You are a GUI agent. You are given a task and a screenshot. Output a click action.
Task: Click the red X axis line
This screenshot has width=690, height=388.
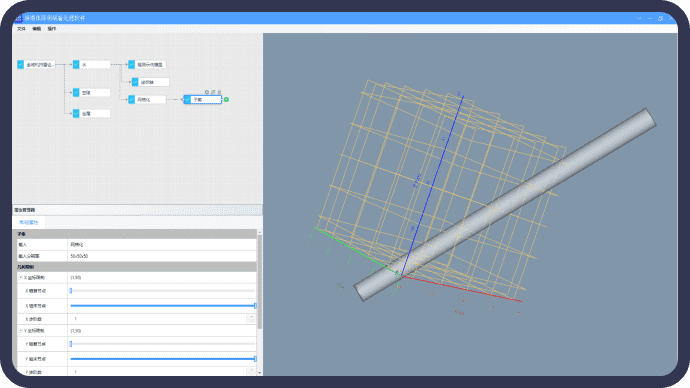click(x=462, y=289)
